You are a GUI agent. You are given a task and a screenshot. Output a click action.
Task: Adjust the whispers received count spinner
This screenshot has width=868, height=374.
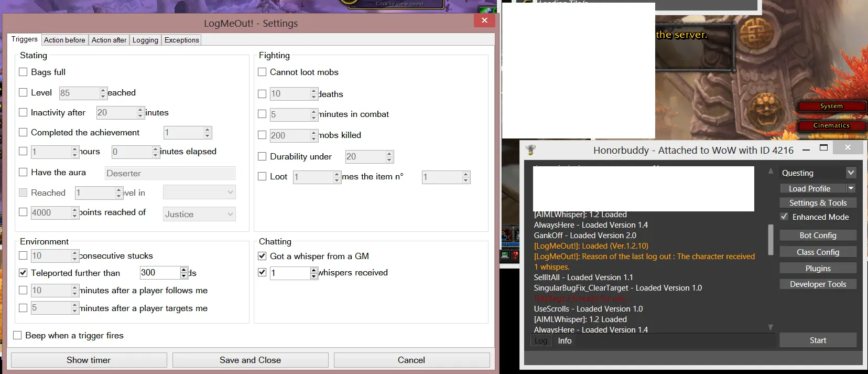(314, 273)
